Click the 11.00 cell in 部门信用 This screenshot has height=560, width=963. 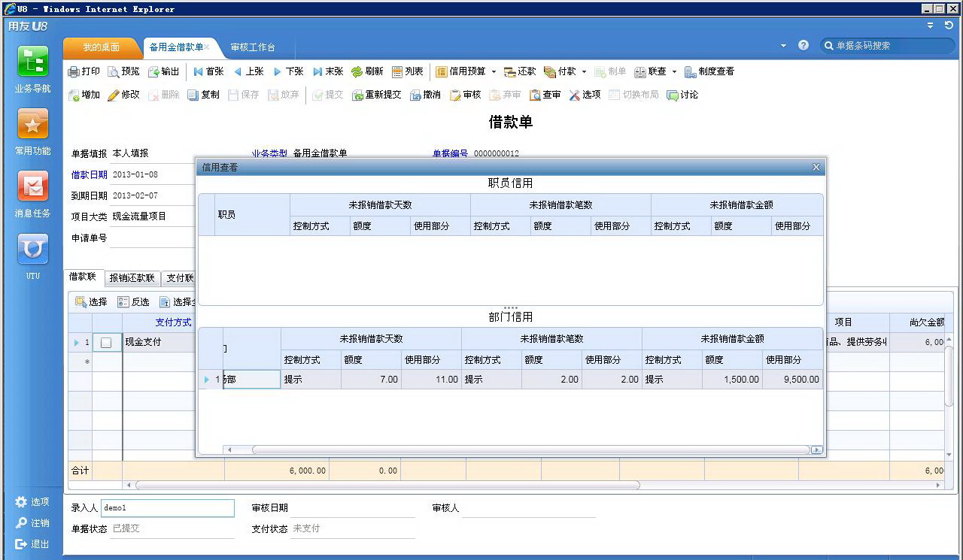click(x=431, y=380)
